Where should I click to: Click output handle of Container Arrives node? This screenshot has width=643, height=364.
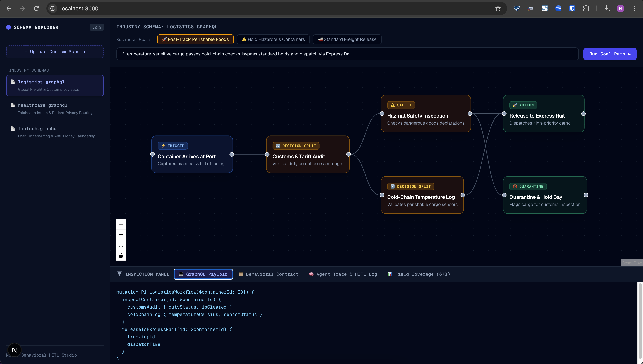pos(232,154)
